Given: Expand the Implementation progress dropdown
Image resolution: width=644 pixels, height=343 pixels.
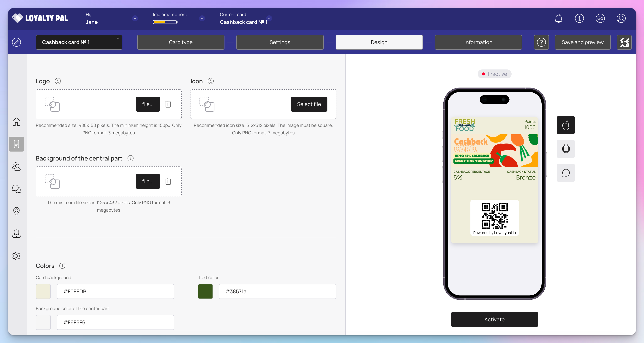Looking at the screenshot, I should click(202, 18).
